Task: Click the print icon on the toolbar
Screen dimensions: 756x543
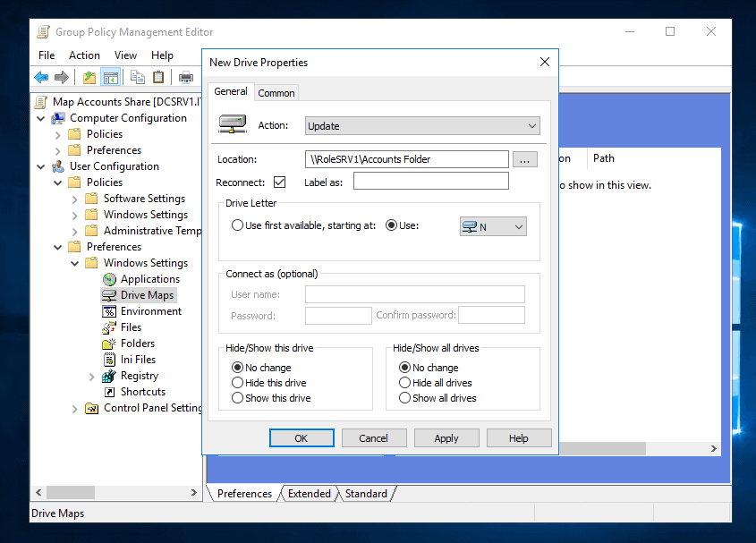Action: pos(186,77)
